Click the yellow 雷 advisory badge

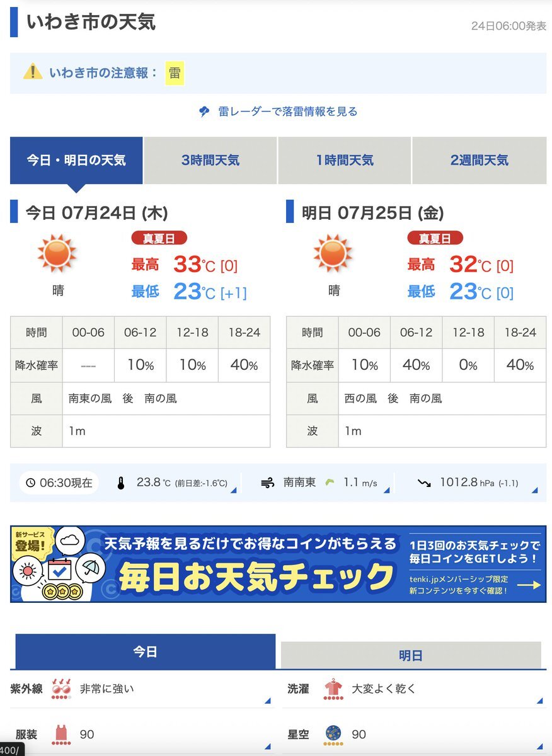(x=175, y=73)
